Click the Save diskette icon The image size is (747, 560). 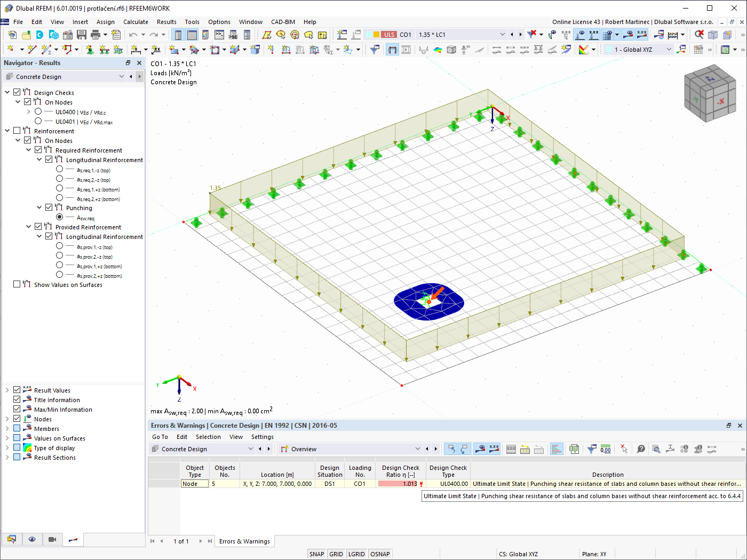pyautogui.click(x=82, y=35)
